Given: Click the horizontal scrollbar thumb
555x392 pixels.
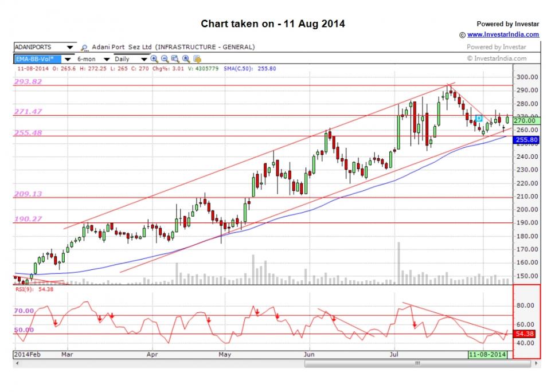Looking at the screenshot, I should [x=417, y=363].
